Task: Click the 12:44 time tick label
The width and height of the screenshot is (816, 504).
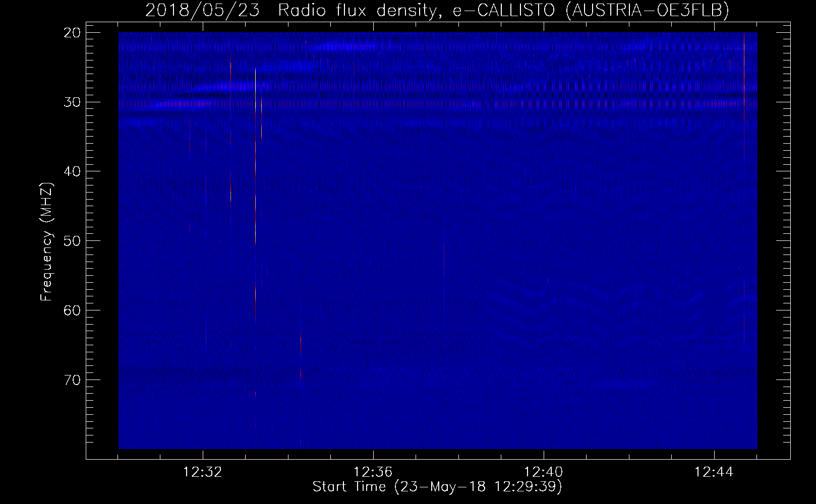Action: (x=714, y=472)
